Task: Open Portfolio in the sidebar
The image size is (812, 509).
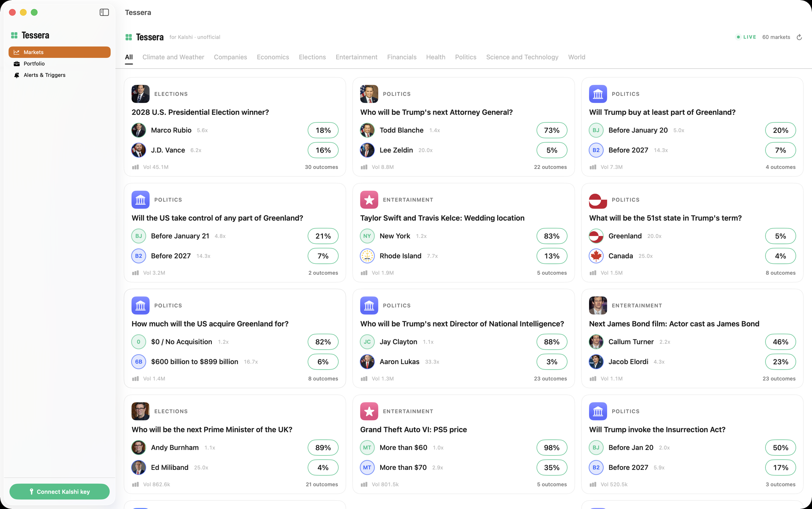Action: pos(59,64)
